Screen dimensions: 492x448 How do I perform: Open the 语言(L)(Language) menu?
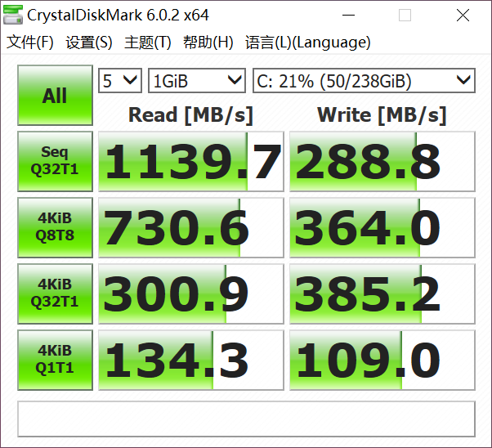click(307, 43)
